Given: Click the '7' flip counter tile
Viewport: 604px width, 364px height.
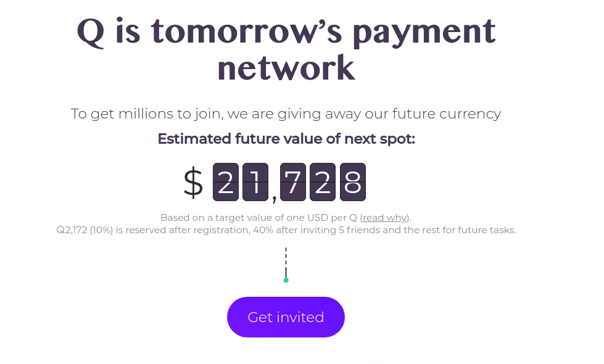Looking at the screenshot, I should tap(293, 182).
